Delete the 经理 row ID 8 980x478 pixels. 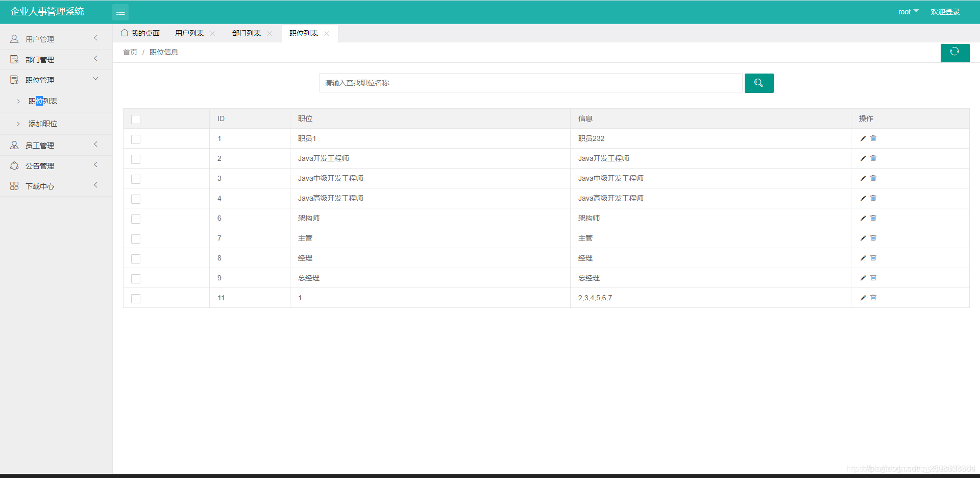[873, 258]
